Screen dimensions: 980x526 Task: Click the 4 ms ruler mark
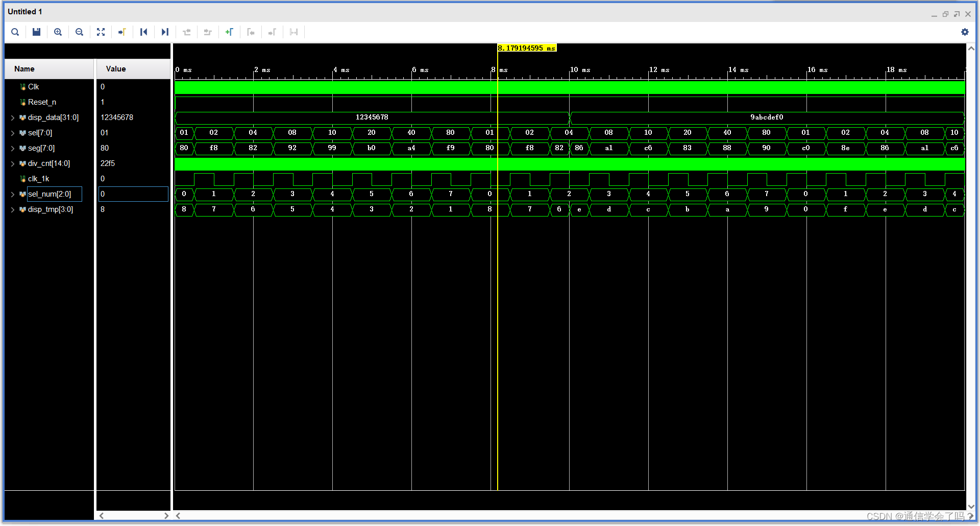(341, 70)
